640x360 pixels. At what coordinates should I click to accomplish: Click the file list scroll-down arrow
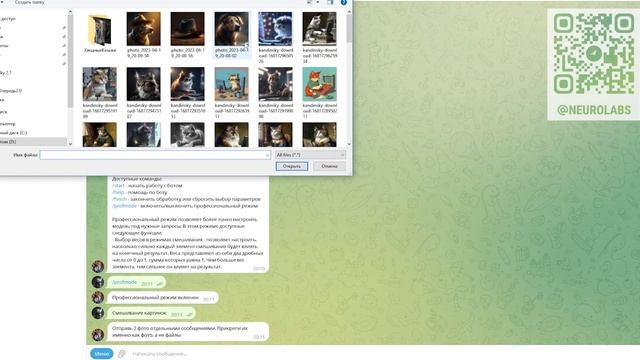pos(349,144)
